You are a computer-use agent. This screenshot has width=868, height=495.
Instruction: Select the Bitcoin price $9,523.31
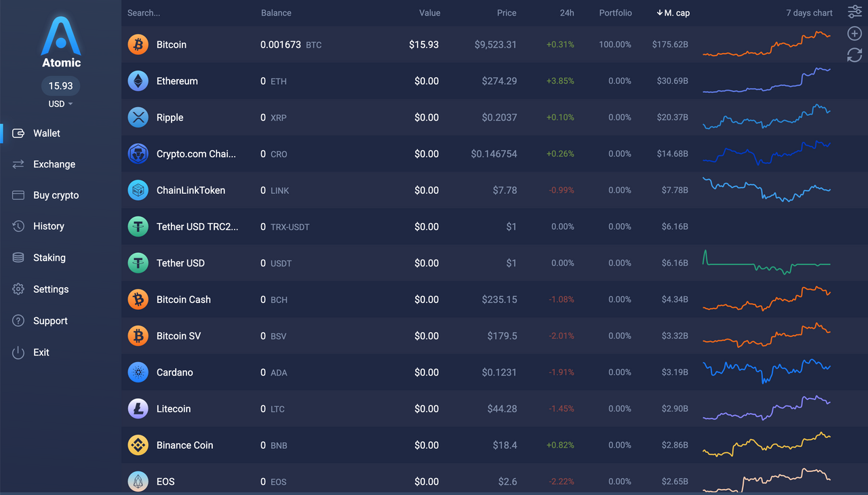pyautogui.click(x=496, y=45)
